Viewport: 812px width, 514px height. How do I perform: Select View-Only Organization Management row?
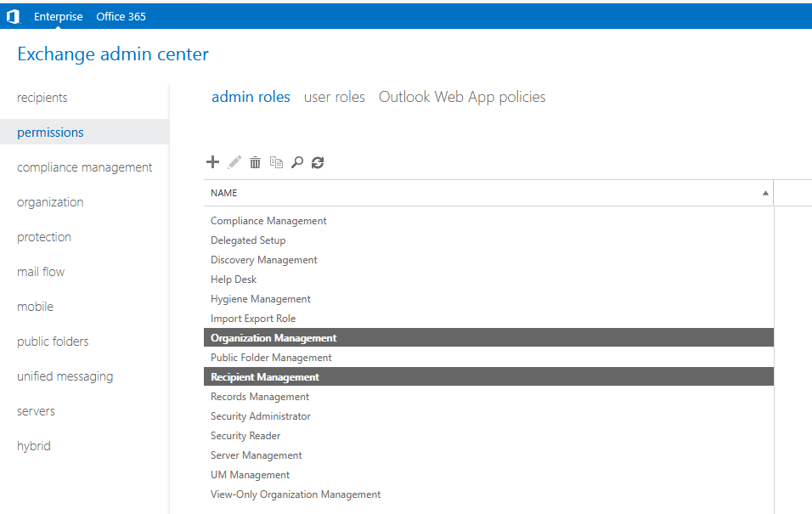(488, 494)
